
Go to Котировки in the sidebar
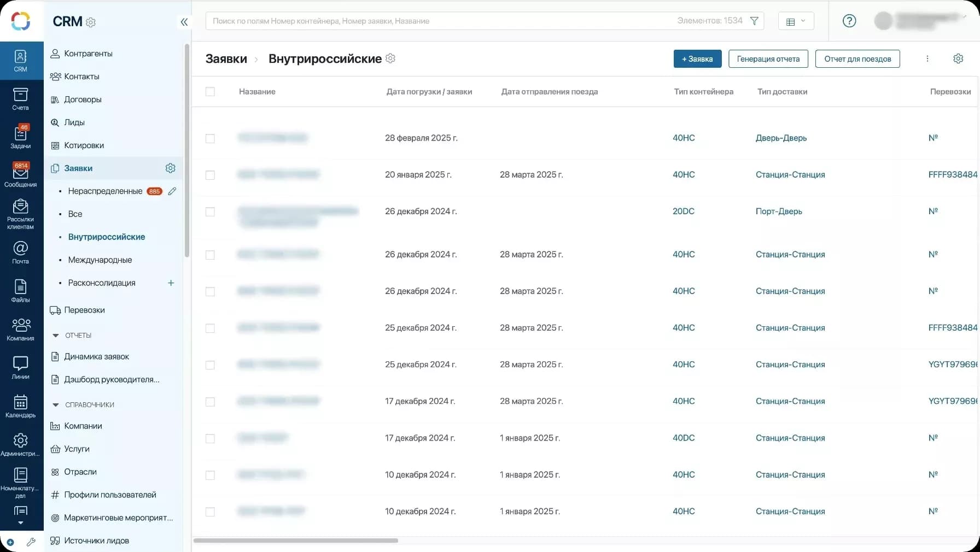tap(84, 145)
